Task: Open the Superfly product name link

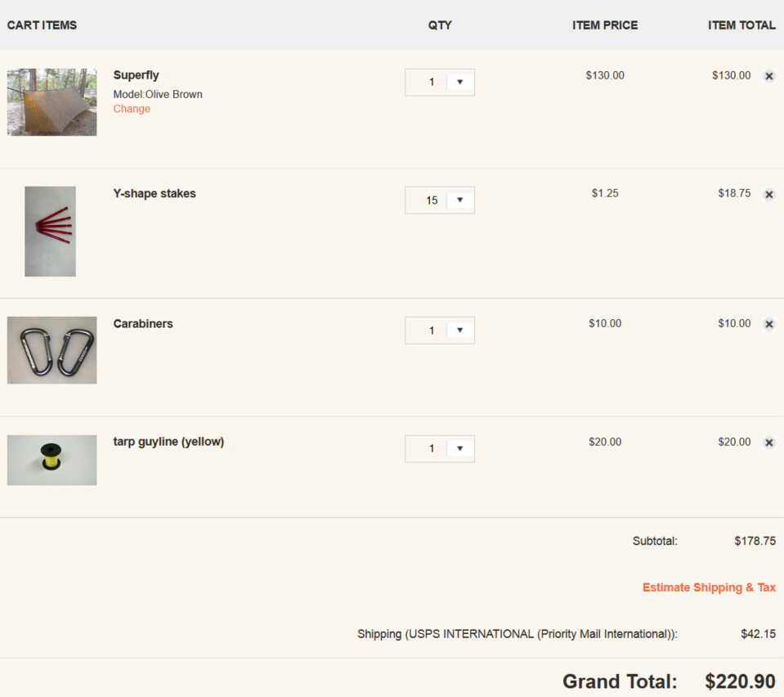Action: coord(137,75)
